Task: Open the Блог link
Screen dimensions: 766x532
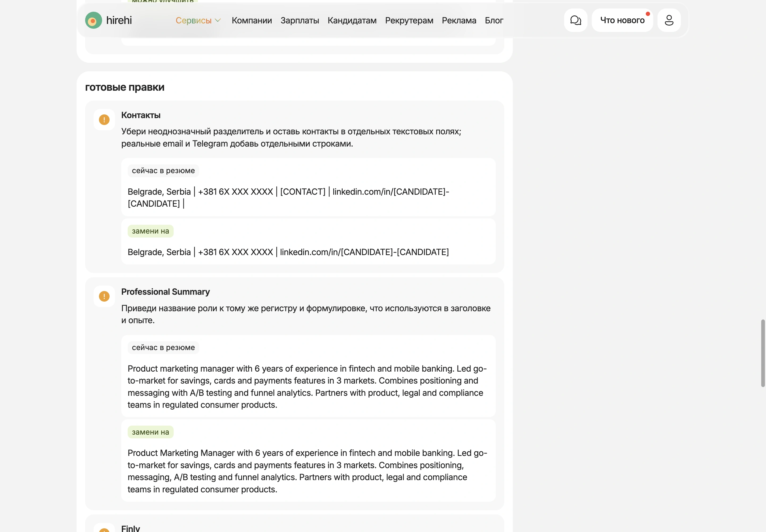Action: 494,20
